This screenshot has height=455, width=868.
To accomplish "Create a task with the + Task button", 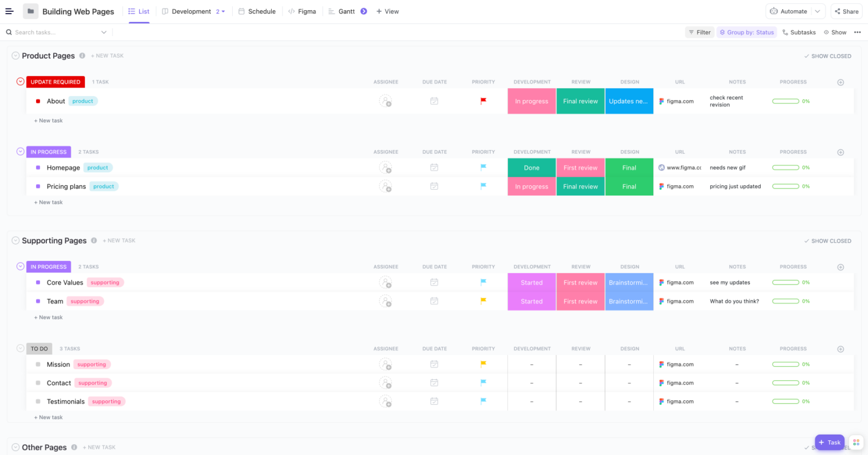I will (x=829, y=443).
